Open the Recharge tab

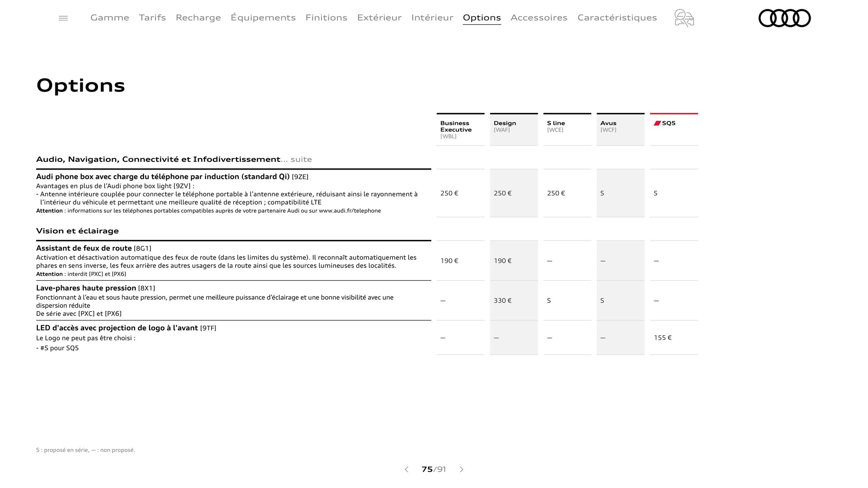point(198,18)
